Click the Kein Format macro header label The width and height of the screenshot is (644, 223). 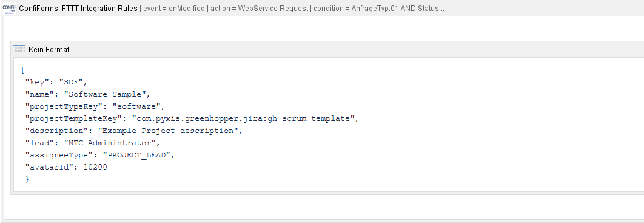click(x=49, y=50)
